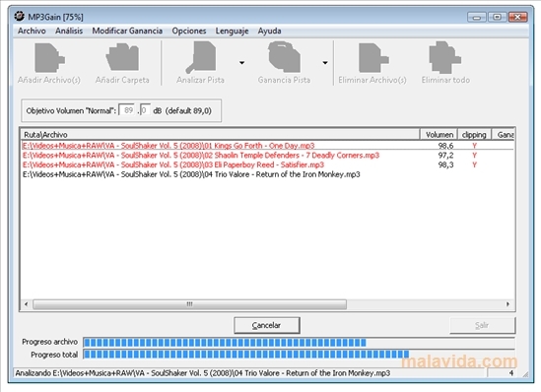Viewport: 541px width, 392px height.
Task: Open the Ayuda menu
Action: coord(269,32)
